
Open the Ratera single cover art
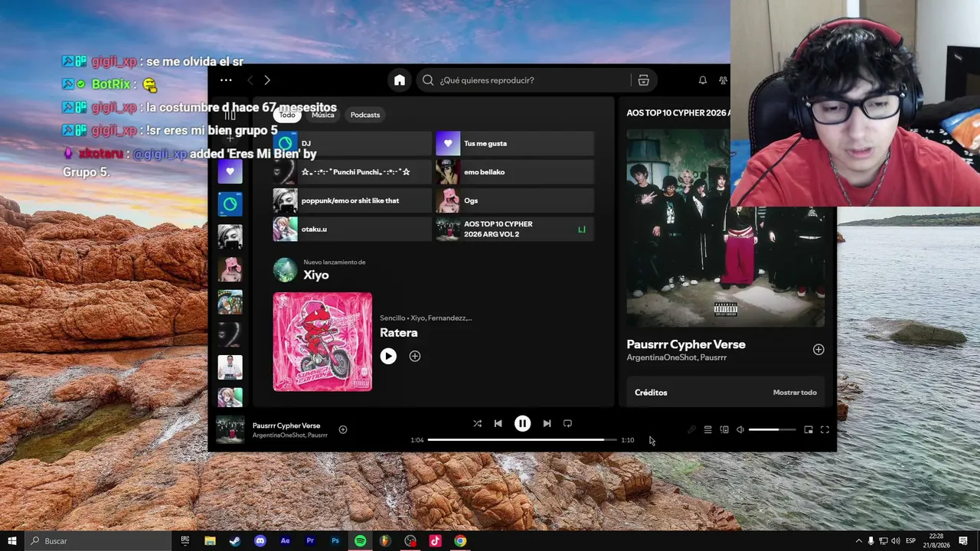(x=322, y=341)
